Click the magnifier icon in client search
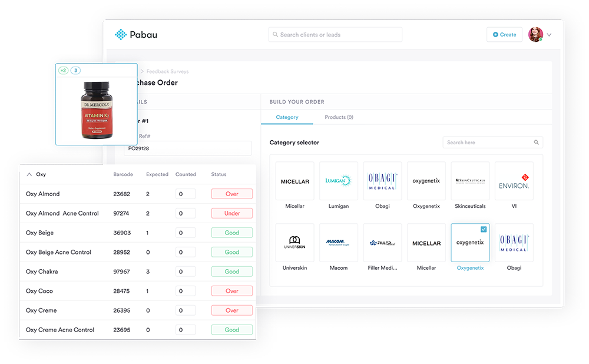The image size is (589, 364). click(x=274, y=35)
